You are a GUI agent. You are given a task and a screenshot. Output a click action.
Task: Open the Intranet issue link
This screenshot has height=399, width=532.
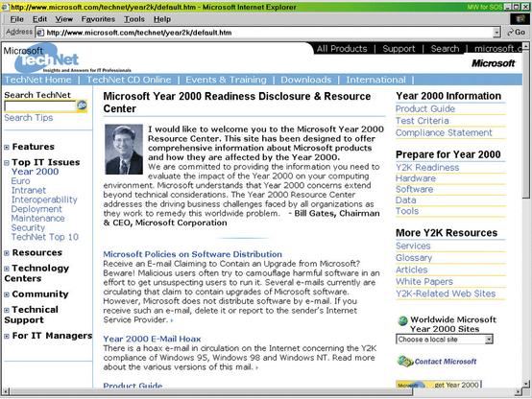[x=29, y=190]
